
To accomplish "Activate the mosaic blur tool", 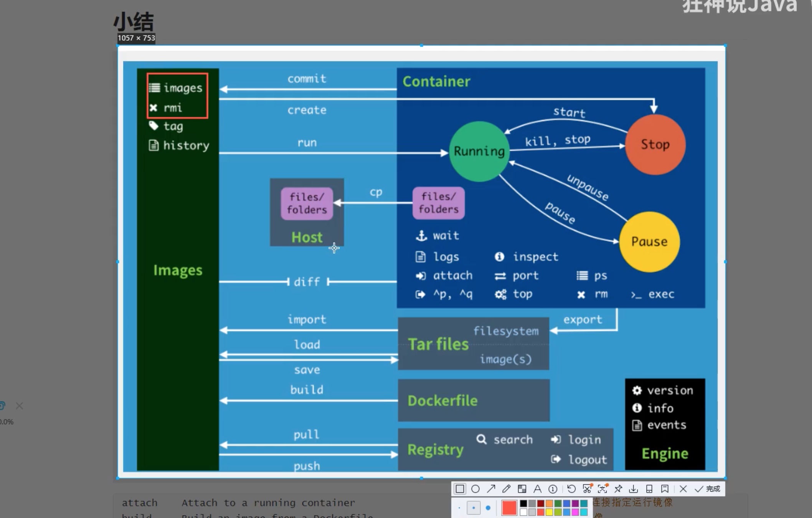I will (x=522, y=489).
